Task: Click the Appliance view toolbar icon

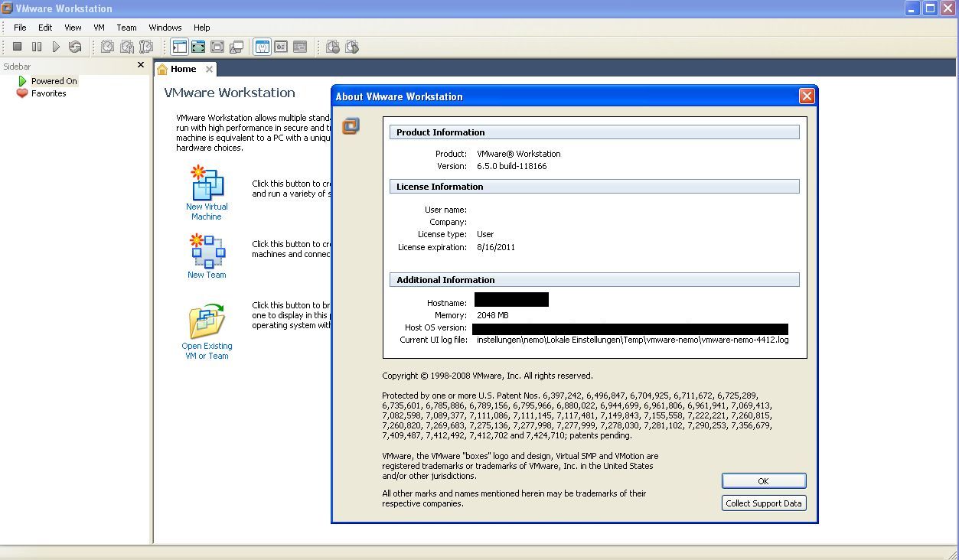Action: (x=281, y=47)
